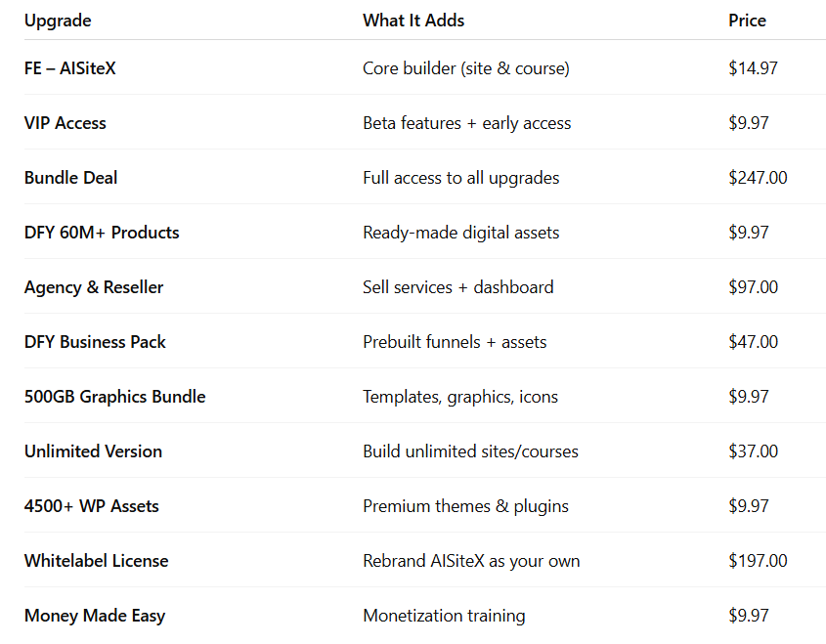Click the $97.00 Agency price
This screenshot has width=826, height=644.
pyautogui.click(x=753, y=287)
